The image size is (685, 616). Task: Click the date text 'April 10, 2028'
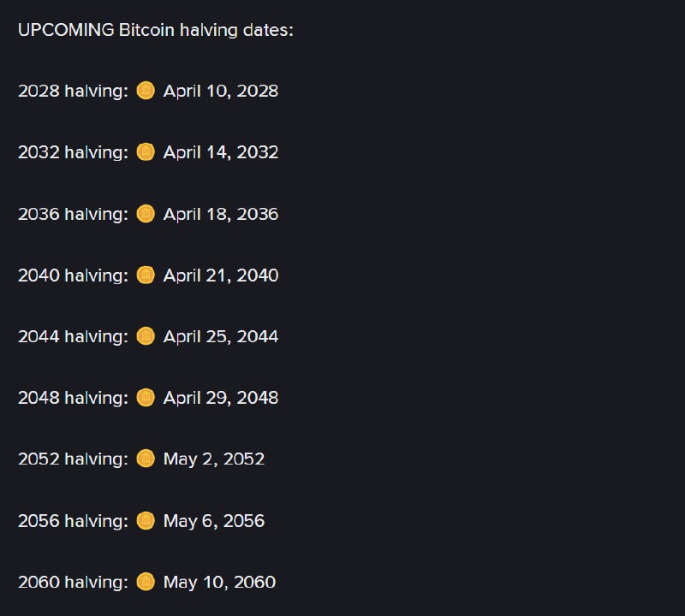pyautogui.click(x=221, y=92)
